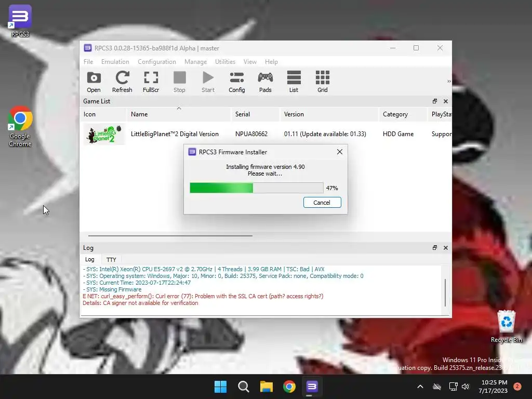
Task: Sort by Category column header
Action: click(x=403, y=114)
